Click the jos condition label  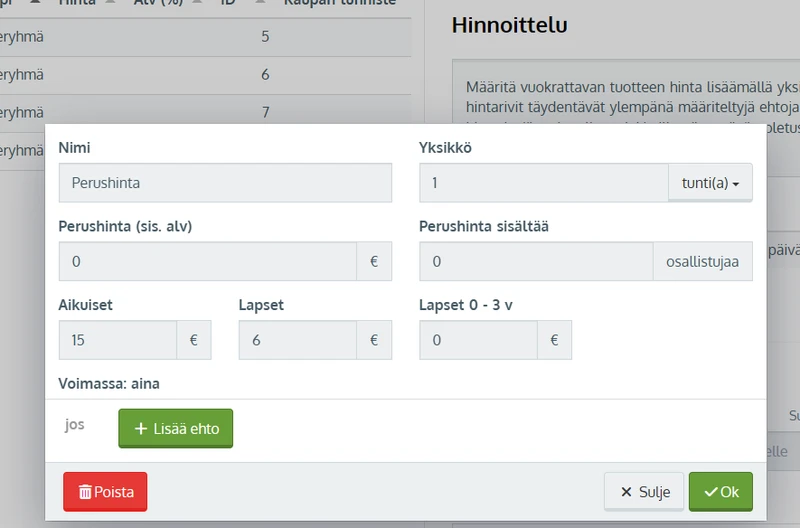pos(74,424)
